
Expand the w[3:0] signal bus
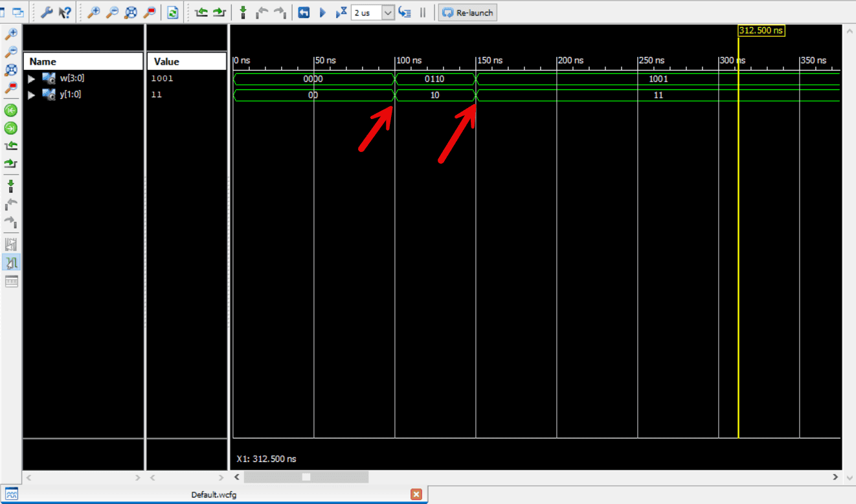31,78
